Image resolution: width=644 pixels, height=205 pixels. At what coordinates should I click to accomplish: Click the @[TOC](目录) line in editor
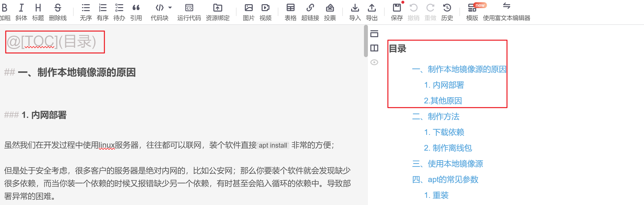click(51, 42)
